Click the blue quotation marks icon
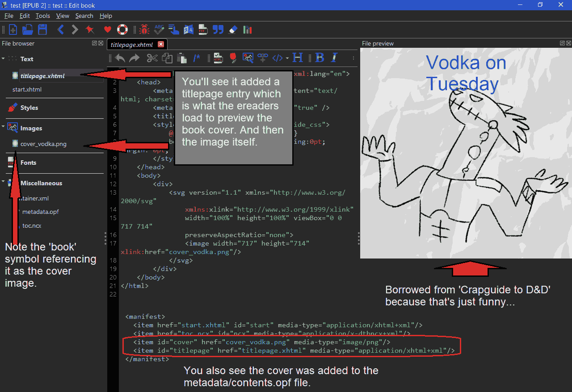The width and height of the screenshot is (572, 392). [218, 30]
